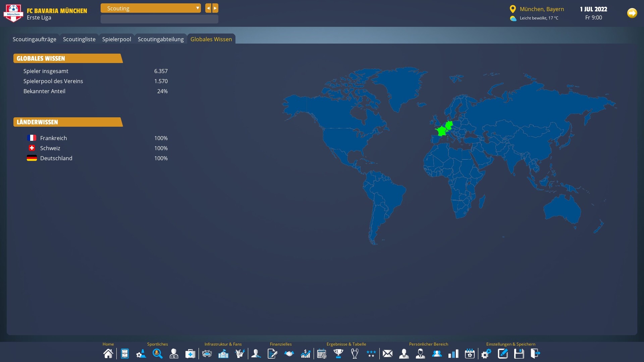Open the scouting search icon in Sportliches

tap(158, 354)
